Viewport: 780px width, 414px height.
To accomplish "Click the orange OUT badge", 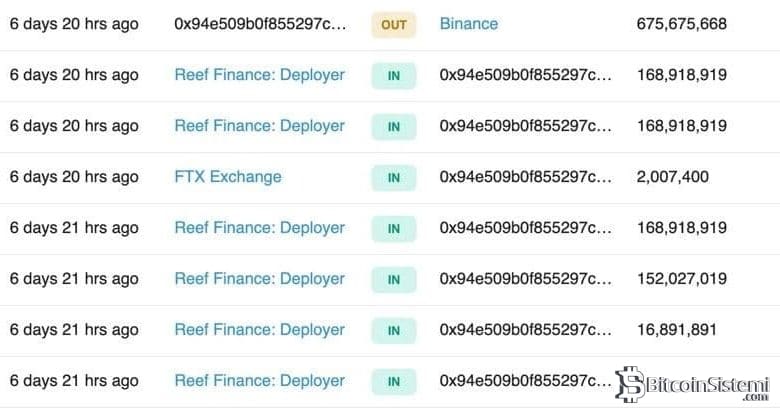I will pyautogui.click(x=394, y=24).
